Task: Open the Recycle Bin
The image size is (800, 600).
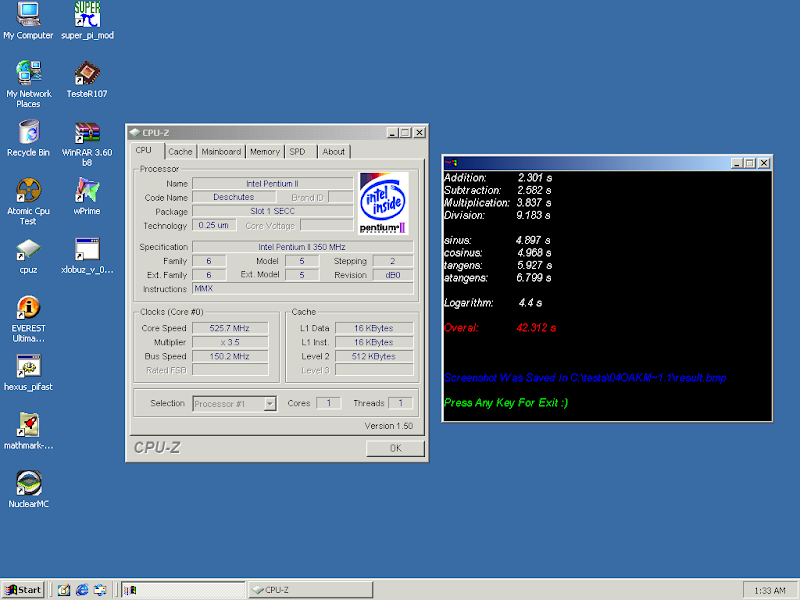Action: click(x=28, y=138)
